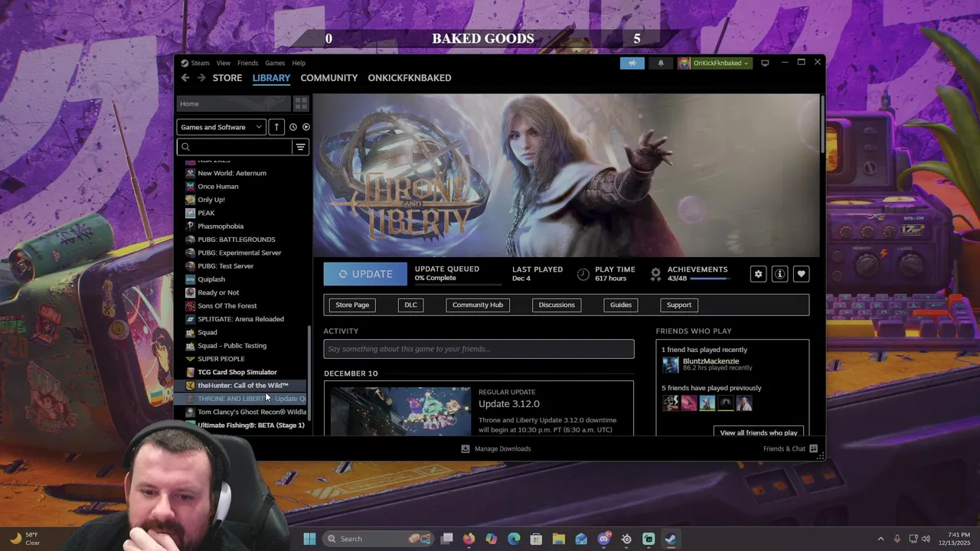Open the collections grid view icon
This screenshot has height=551, width=980.
click(301, 103)
